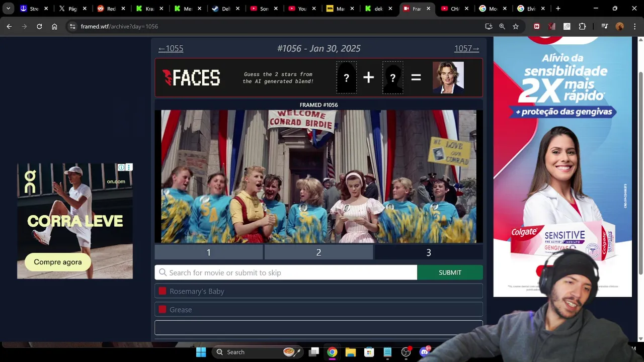Go back with the browser back arrow
The height and width of the screenshot is (362, 644).
point(9,26)
